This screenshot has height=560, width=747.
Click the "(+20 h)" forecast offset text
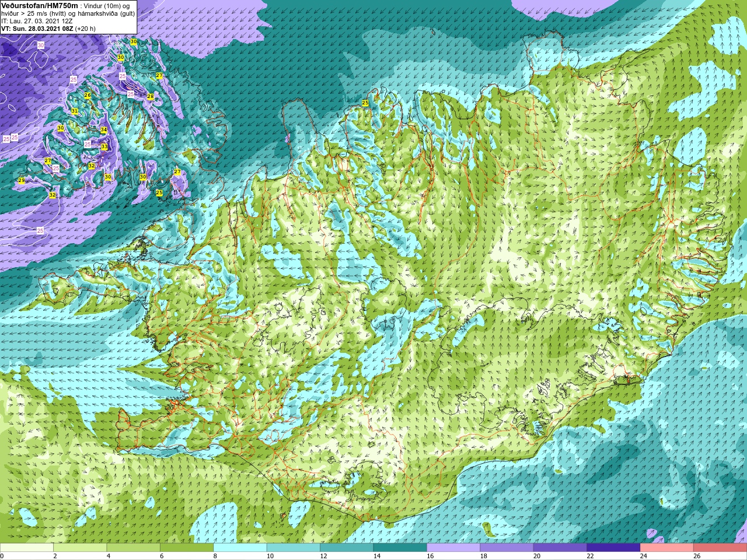(x=85, y=29)
